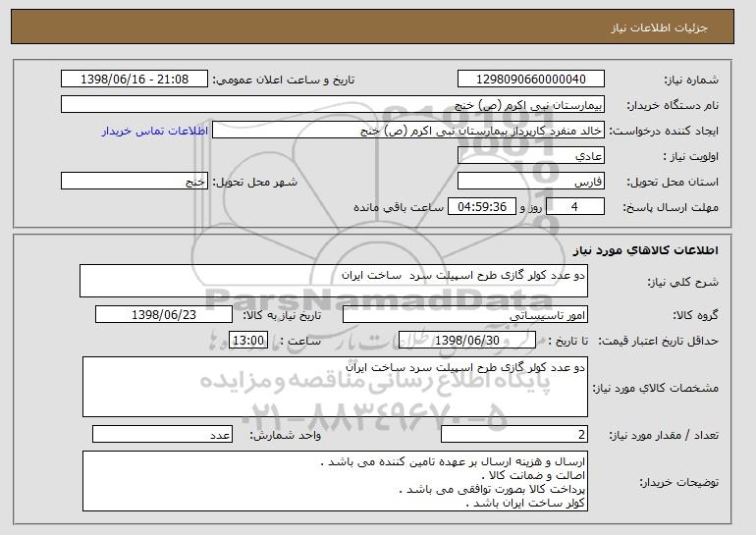This screenshot has width=756, height=535.
Task: Click the label اولویت نیاز
Action: (x=690, y=156)
